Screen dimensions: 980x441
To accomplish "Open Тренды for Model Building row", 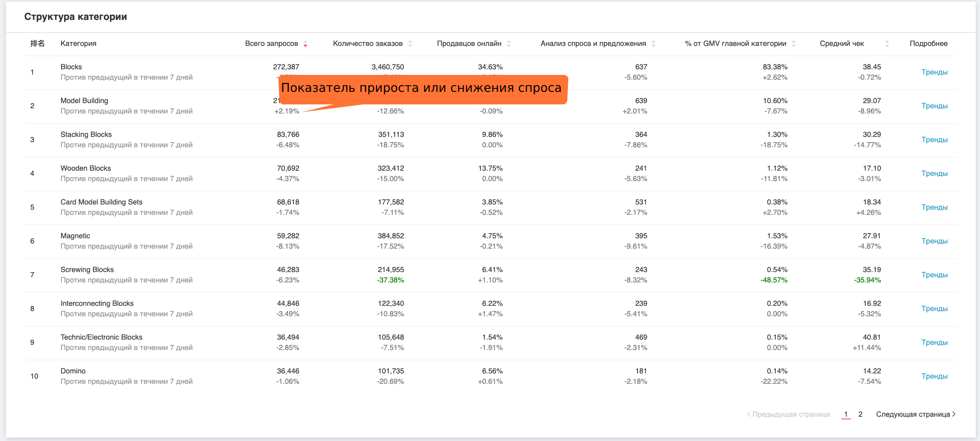I will [x=934, y=106].
